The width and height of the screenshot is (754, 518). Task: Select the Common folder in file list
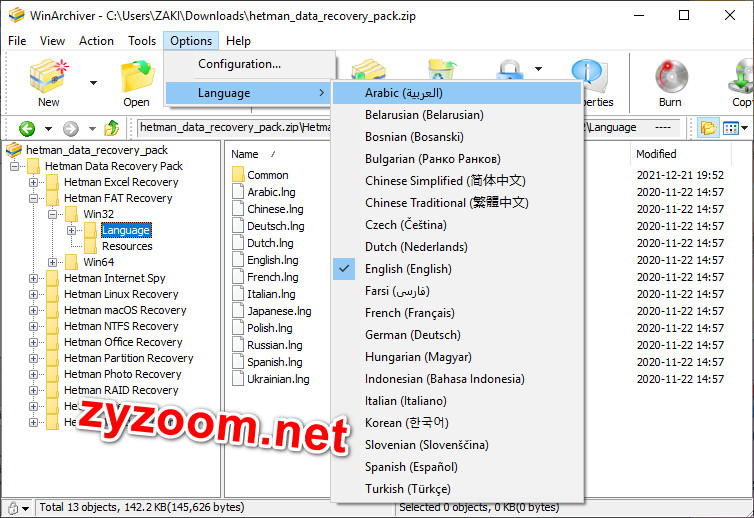click(x=267, y=175)
